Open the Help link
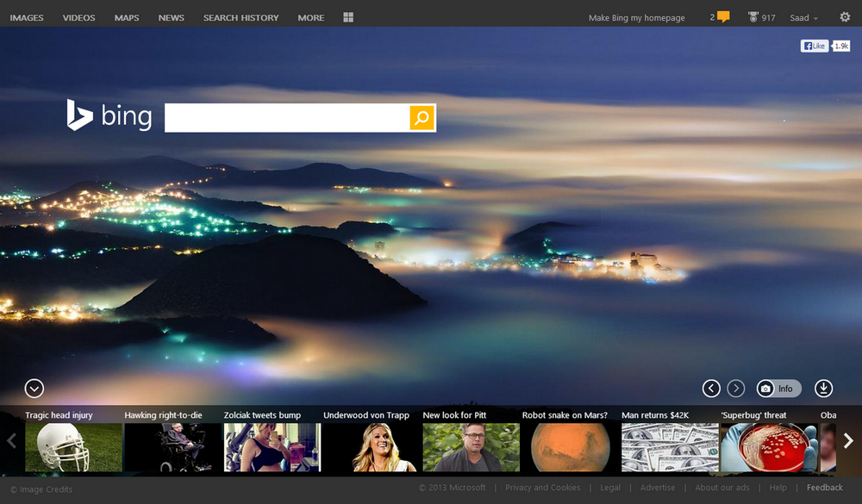 [x=778, y=488]
